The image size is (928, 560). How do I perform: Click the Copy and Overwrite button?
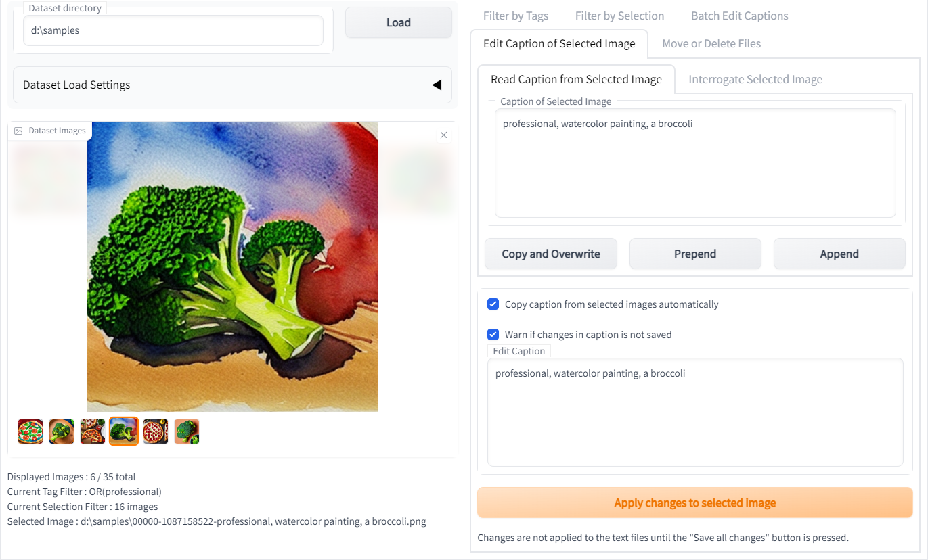(x=551, y=254)
